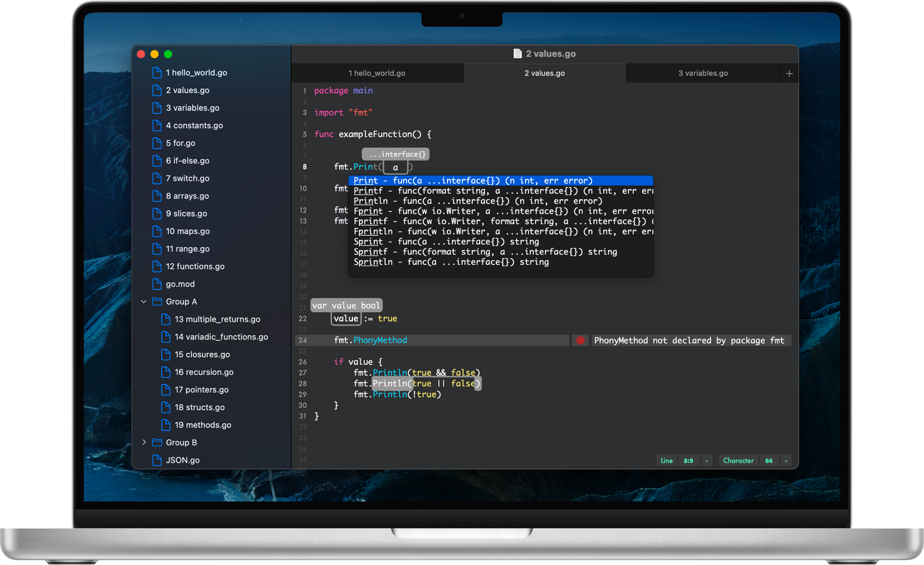
Task: Click the file icon next to JSON.go
Action: pos(157,460)
